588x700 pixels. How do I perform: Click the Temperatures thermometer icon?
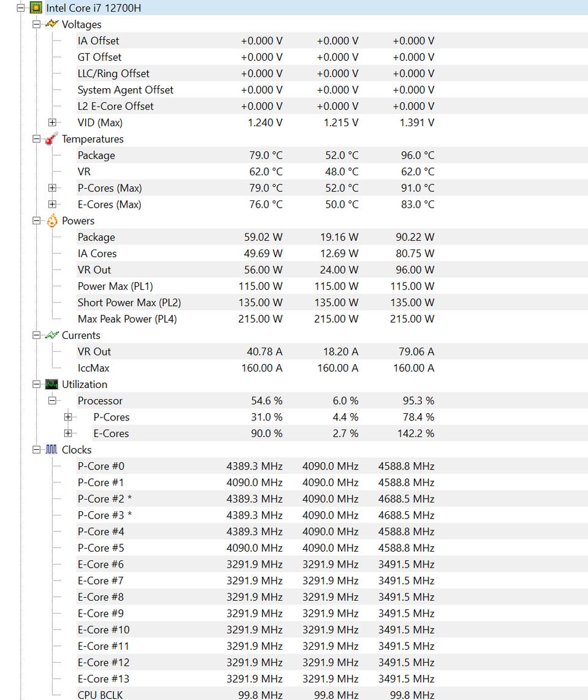pos(52,139)
